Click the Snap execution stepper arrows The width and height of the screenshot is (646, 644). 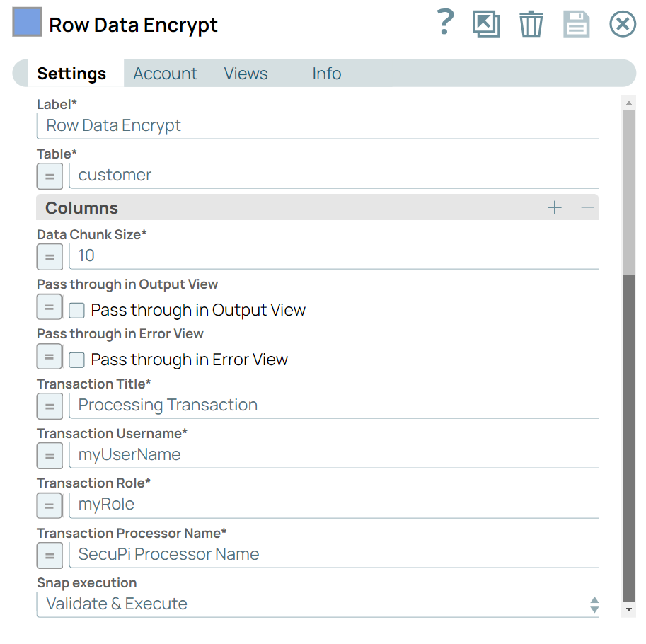pos(595,604)
